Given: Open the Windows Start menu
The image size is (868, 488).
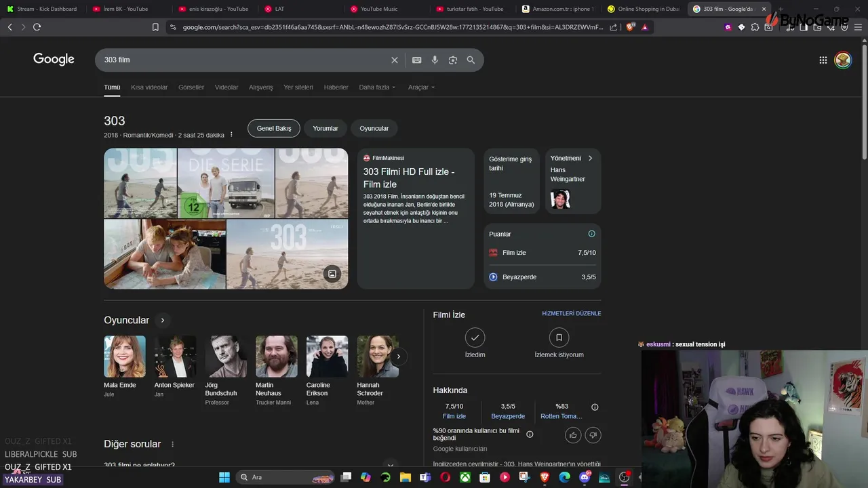Looking at the screenshot, I should pos(224,477).
